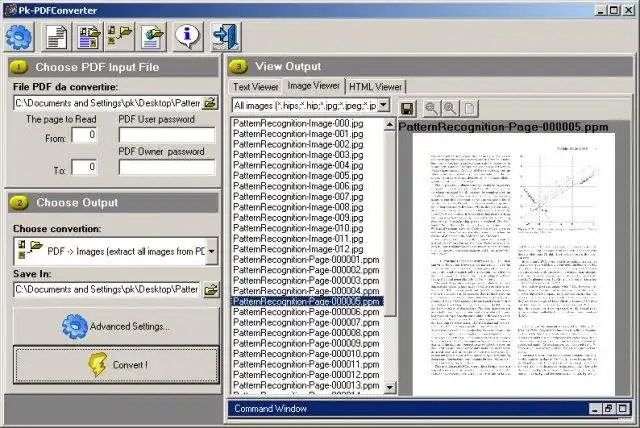Select PatternRecognition-Page-000003.ppm
Viewport: 640px width, 428px height.
pyautogui.click(x=306, y=281)
